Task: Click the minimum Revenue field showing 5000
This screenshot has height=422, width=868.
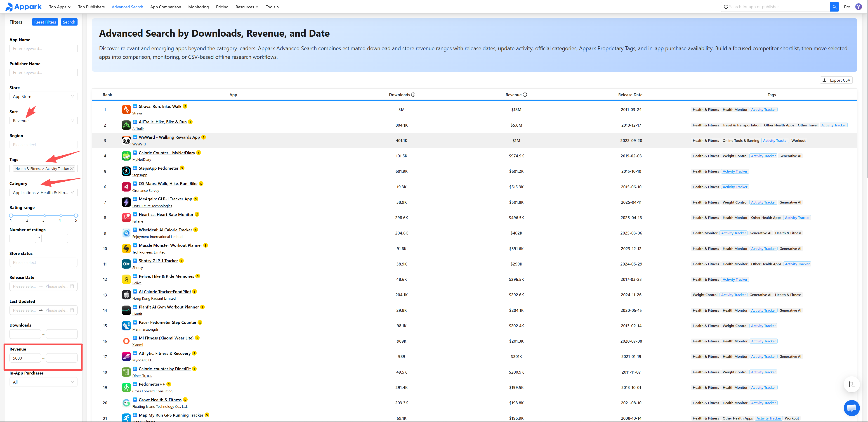Action: (25, 358)
